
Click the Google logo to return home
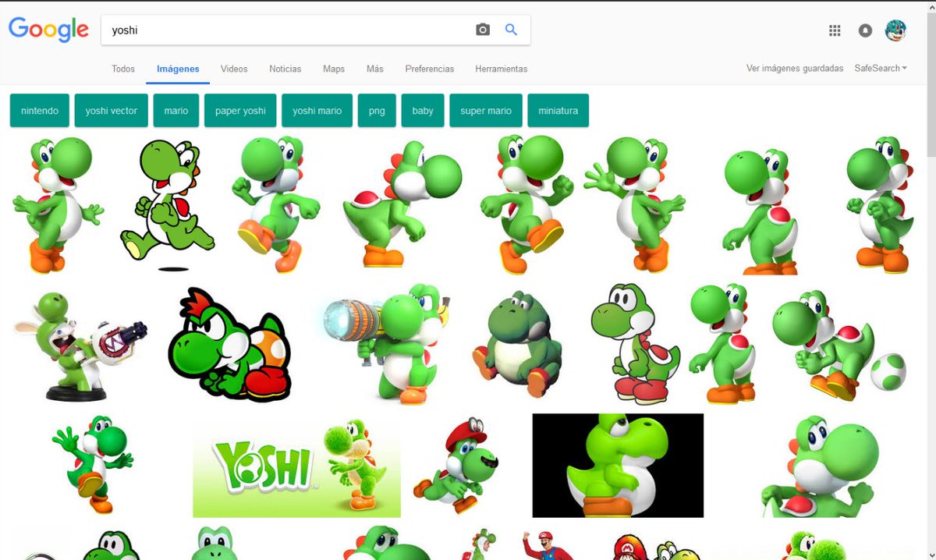(48, 29)
